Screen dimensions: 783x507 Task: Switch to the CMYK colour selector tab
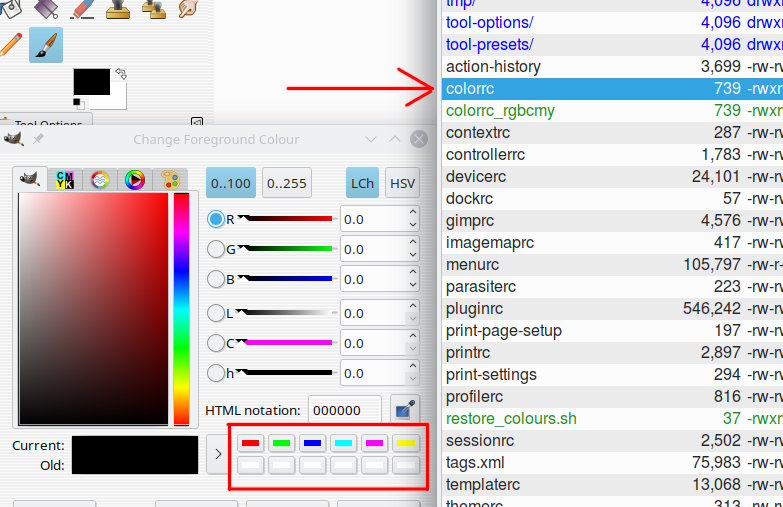point(65,180)
